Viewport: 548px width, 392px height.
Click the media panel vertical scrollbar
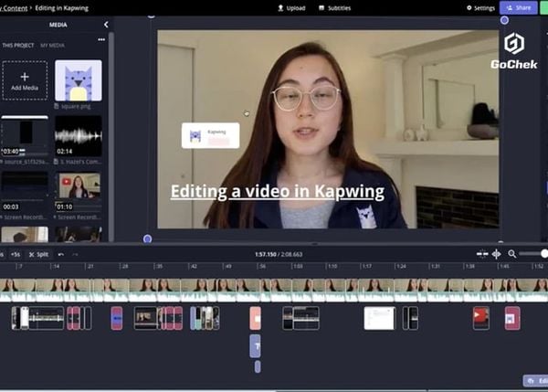tap(111, 136)
